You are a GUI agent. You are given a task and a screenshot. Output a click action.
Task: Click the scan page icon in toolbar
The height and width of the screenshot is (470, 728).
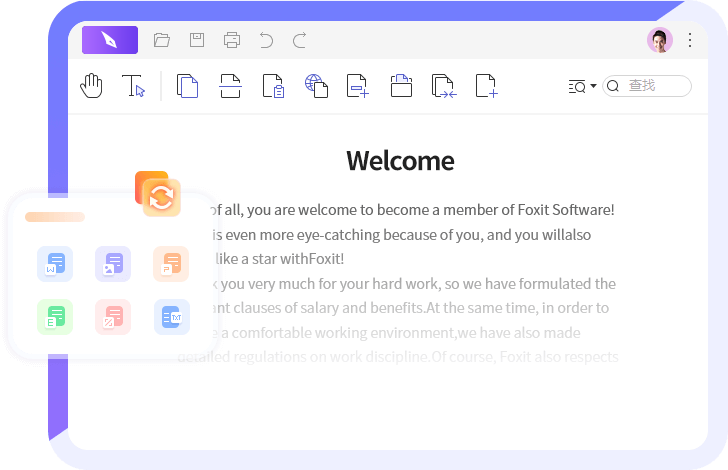click(231, 86)
